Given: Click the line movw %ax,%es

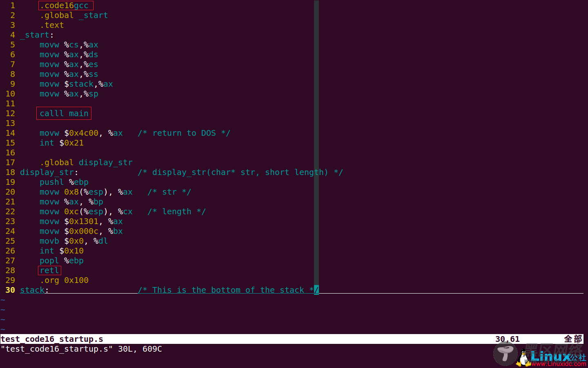Looking at the screenshot, I should [x=69, y=64].
